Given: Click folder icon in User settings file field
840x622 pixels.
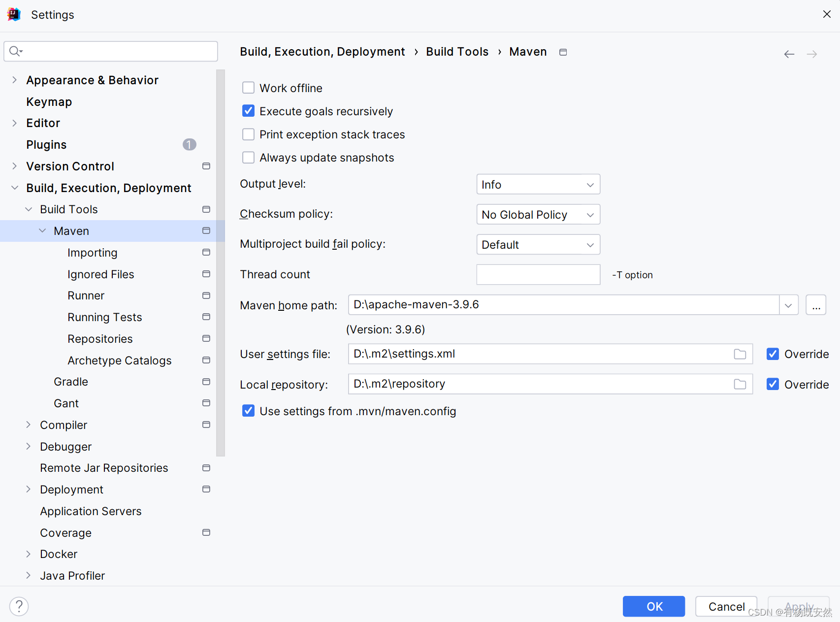Looking at the screenshot, I should (x=740, y=354).
